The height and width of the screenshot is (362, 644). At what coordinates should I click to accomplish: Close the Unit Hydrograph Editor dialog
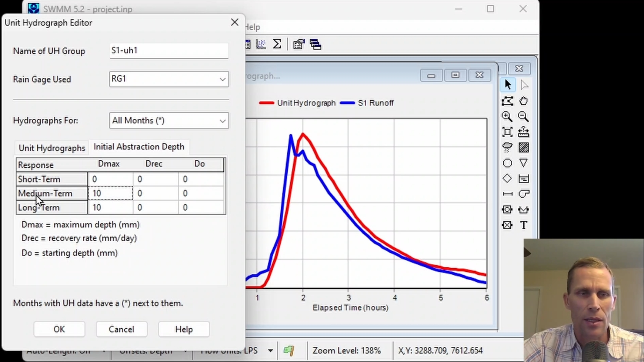[x=234, y=22]
